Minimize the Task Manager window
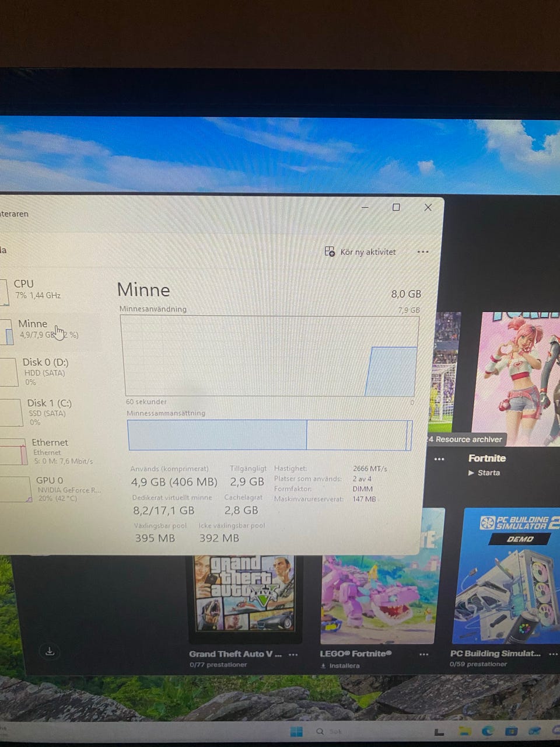560x747 pixels. 365,207
